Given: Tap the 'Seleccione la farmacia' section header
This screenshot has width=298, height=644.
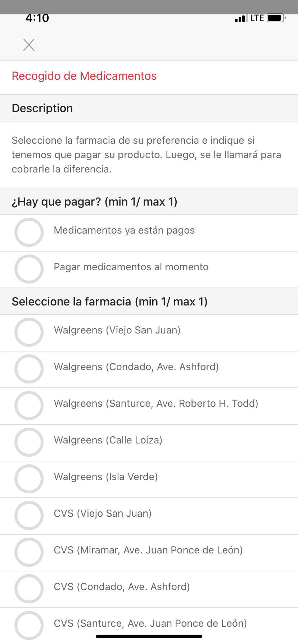Looking at the screenshot, I should (109, 302).
